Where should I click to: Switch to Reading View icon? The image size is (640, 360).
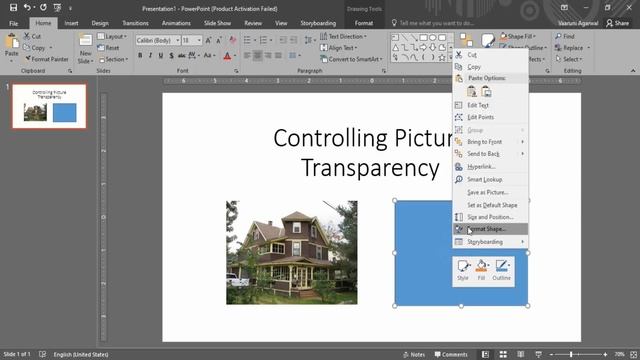pos(521,354)
